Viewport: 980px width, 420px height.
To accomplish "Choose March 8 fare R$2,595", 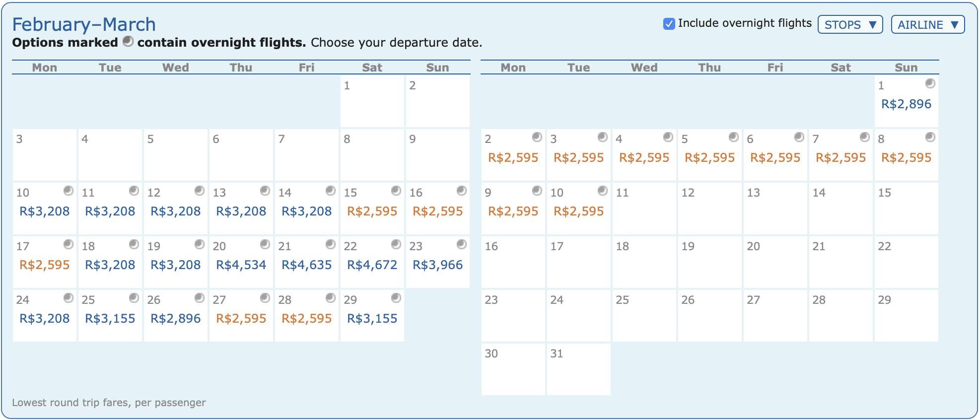I will 907,158.
